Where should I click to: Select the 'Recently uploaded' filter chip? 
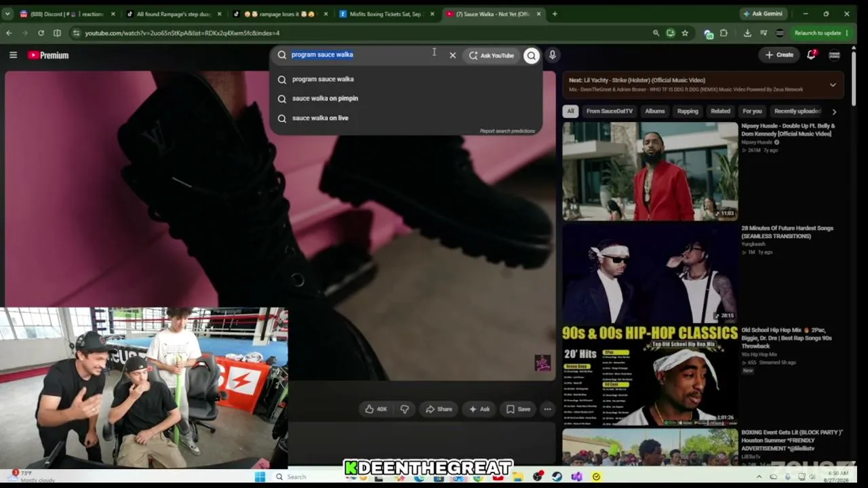797,111
